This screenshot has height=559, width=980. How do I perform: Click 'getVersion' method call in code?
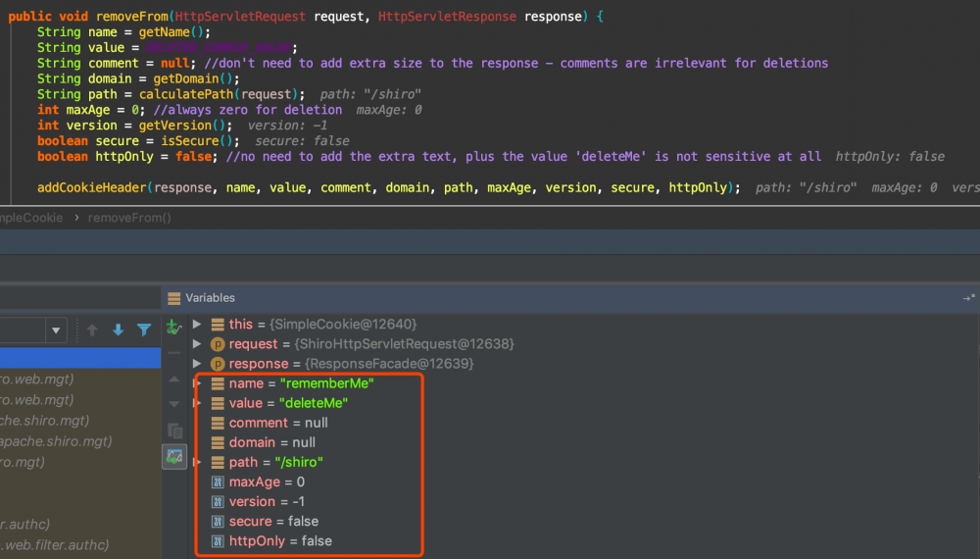[175, 126]
